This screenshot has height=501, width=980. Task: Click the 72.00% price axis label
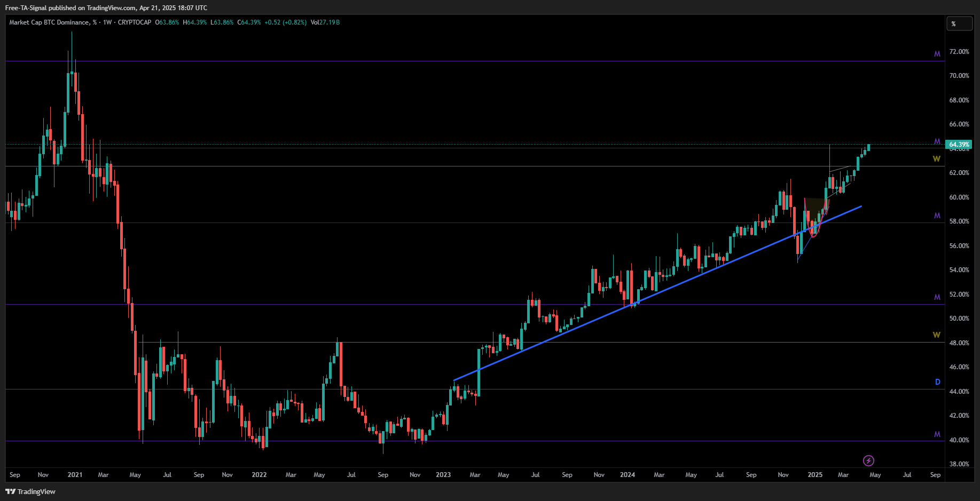click(x=959, y=52)
